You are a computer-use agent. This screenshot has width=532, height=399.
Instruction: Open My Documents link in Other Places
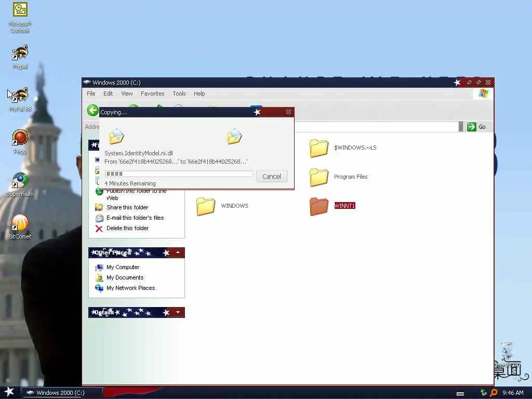[125, 277]
